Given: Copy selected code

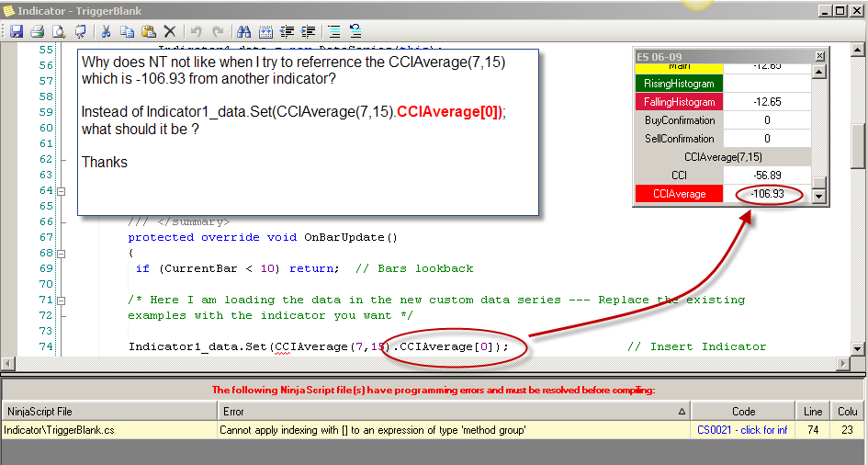Looking at the screenshot, I should (128, 31).
